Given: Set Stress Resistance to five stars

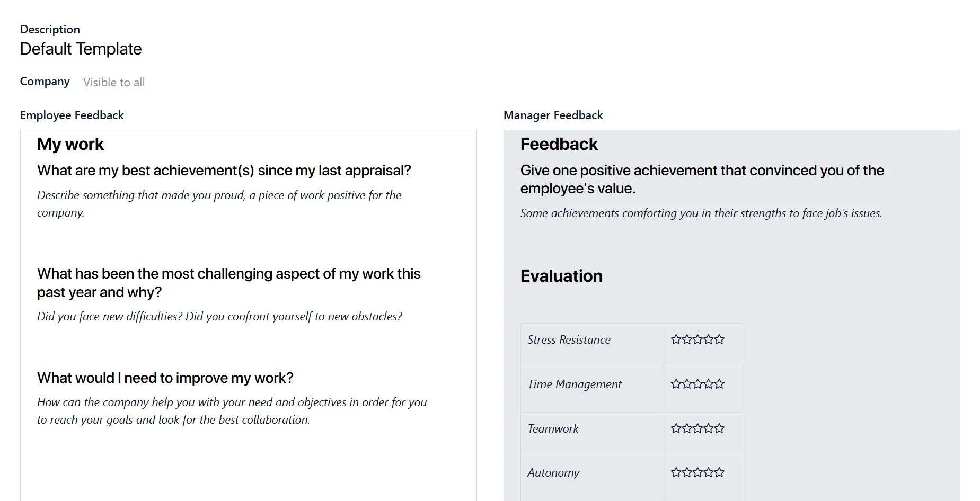Looking at the screenshot, I should [719, 339].
